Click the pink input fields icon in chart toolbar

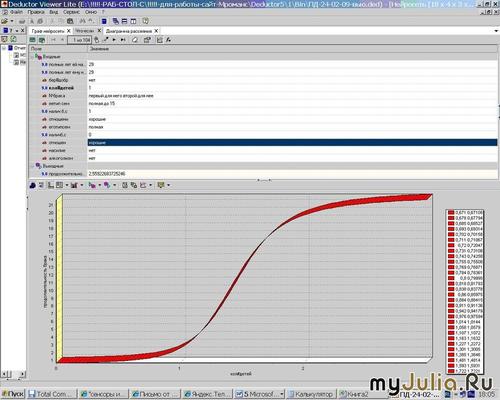click(x=92, y=185)
